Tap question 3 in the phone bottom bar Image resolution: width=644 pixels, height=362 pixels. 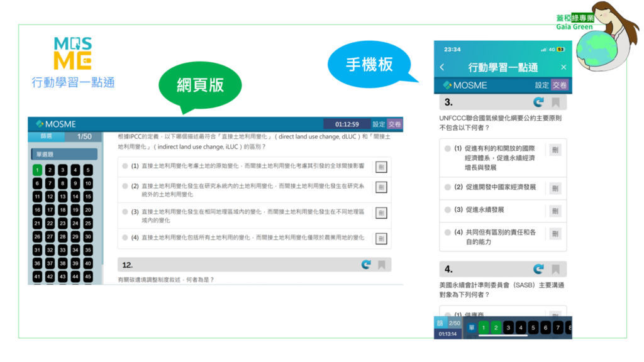tap(508, 327)
